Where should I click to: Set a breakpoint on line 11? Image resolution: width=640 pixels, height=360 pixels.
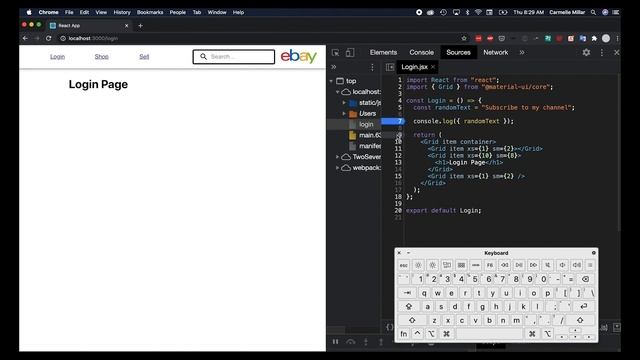point(398,149)
